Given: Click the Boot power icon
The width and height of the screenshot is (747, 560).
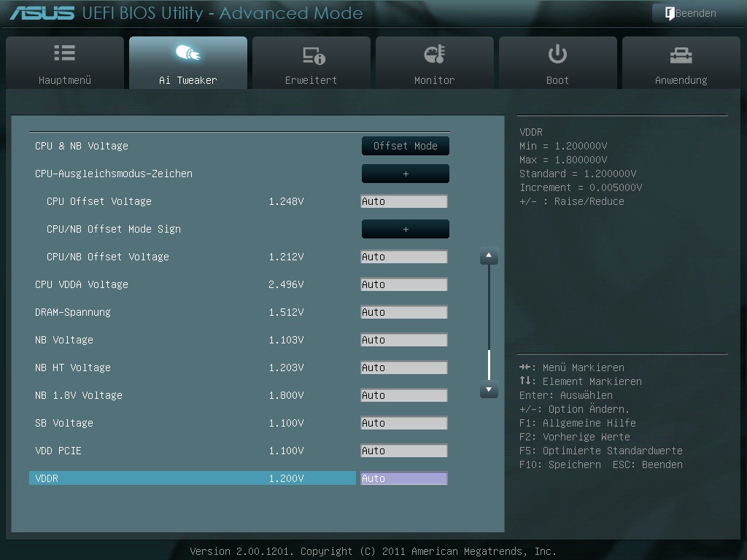Looking at the screenshot, I should pos(557,54).
